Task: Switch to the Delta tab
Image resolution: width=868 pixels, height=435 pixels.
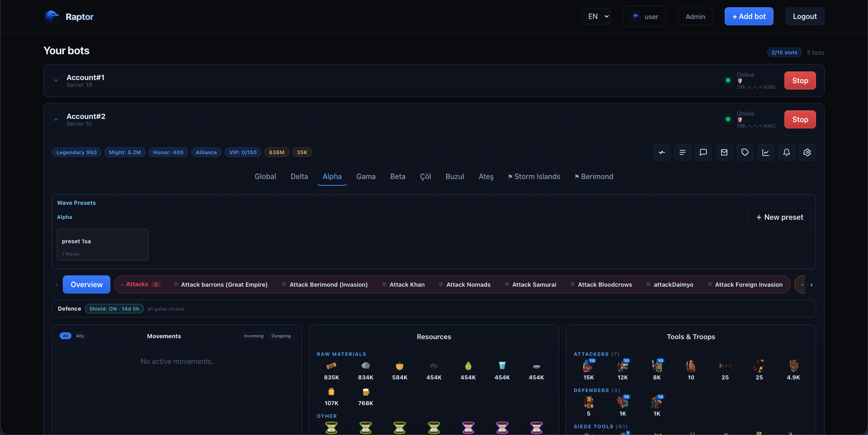Action: tap(299, 176)
